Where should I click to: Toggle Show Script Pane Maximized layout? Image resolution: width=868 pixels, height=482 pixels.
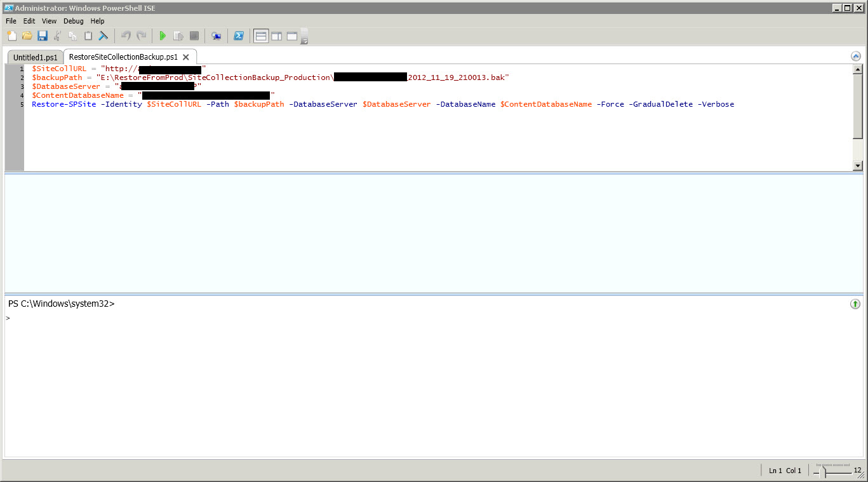coord(292,36)
